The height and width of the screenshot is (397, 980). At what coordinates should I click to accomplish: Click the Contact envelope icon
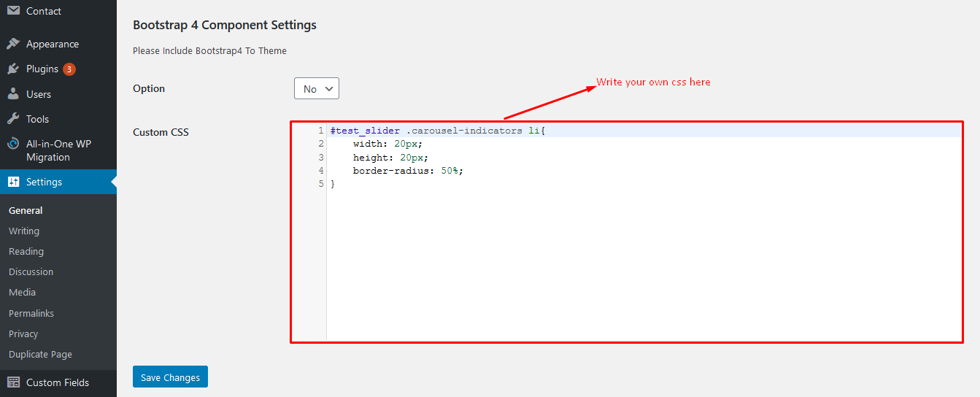13,11
